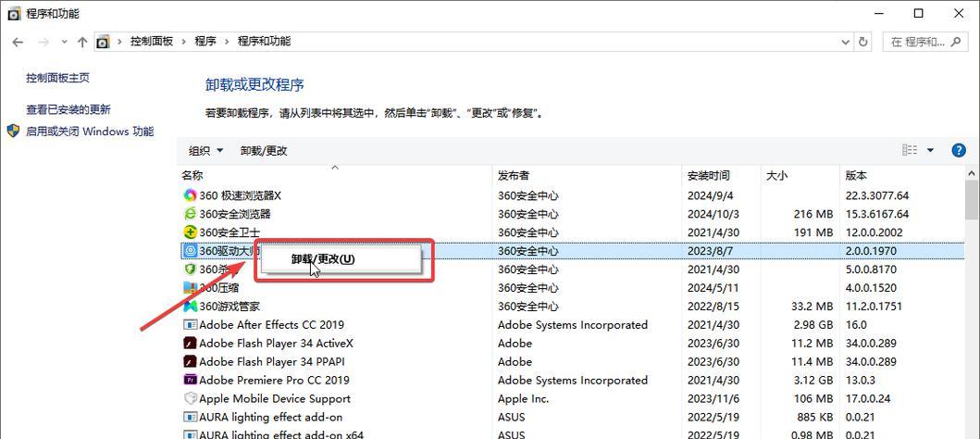The height and width of the screenshot is (439, 980).
Task: Open help with the blue question mark
Action: point(958,150)
